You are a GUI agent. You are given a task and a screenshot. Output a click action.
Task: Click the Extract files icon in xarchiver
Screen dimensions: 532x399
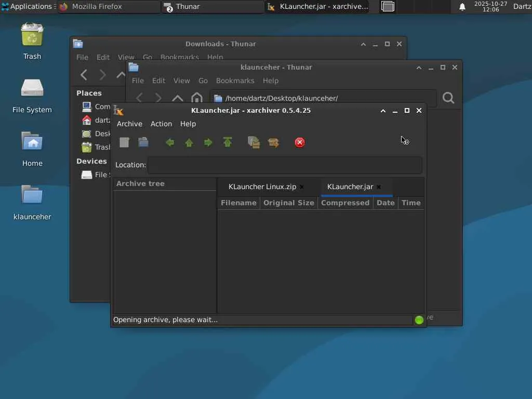pyautogui.click(x=273, y=142)
